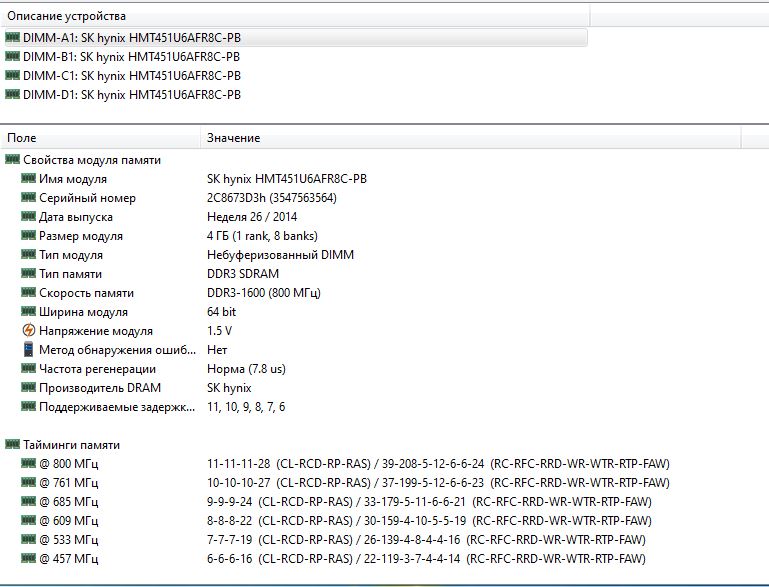Click the device icon beside 'Метод обнаружения ошиб...'
This screenshot has width=769, height=587.
(x=28, y=349)
